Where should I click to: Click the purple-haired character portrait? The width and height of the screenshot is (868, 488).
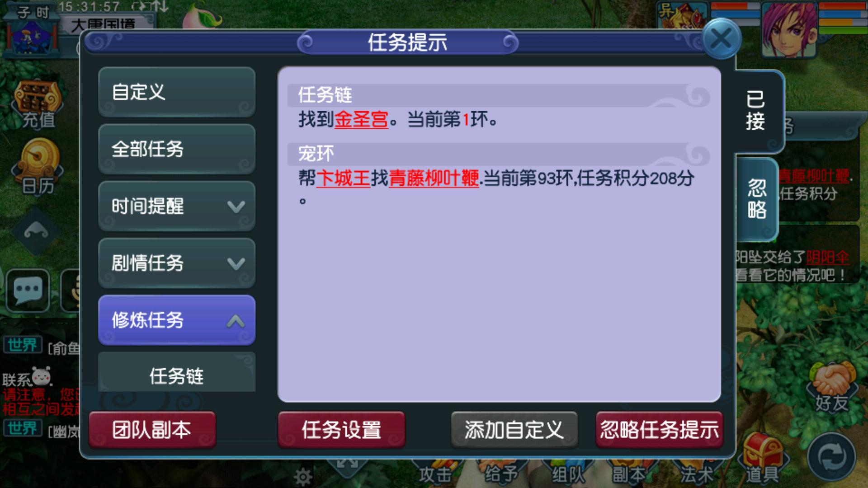[x=789, y=30]
